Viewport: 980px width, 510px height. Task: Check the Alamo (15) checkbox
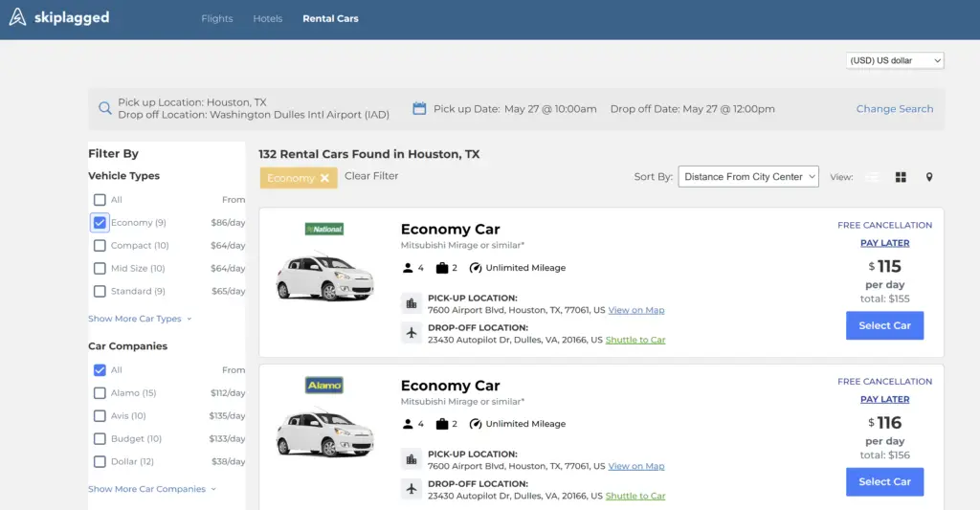click(x=100, y=393)
